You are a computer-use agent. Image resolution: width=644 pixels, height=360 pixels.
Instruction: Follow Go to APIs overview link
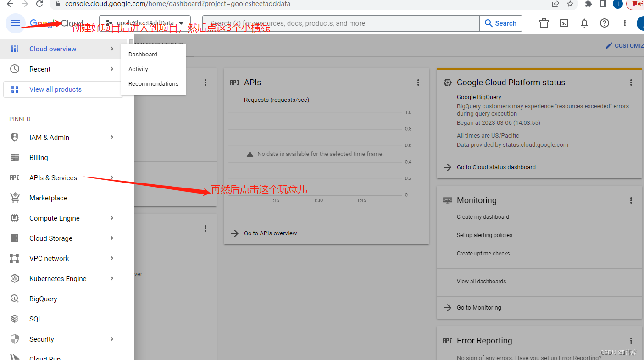tap(270, 233)
